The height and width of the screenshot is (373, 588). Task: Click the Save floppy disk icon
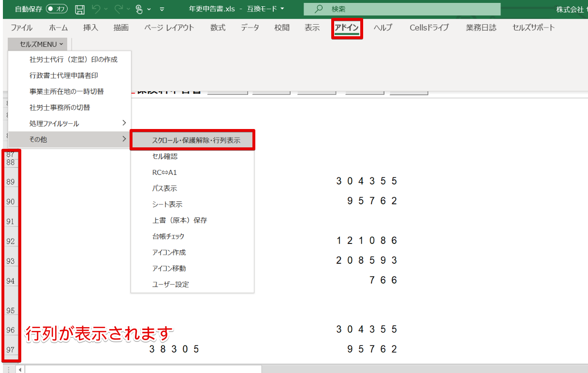point(80,9)
